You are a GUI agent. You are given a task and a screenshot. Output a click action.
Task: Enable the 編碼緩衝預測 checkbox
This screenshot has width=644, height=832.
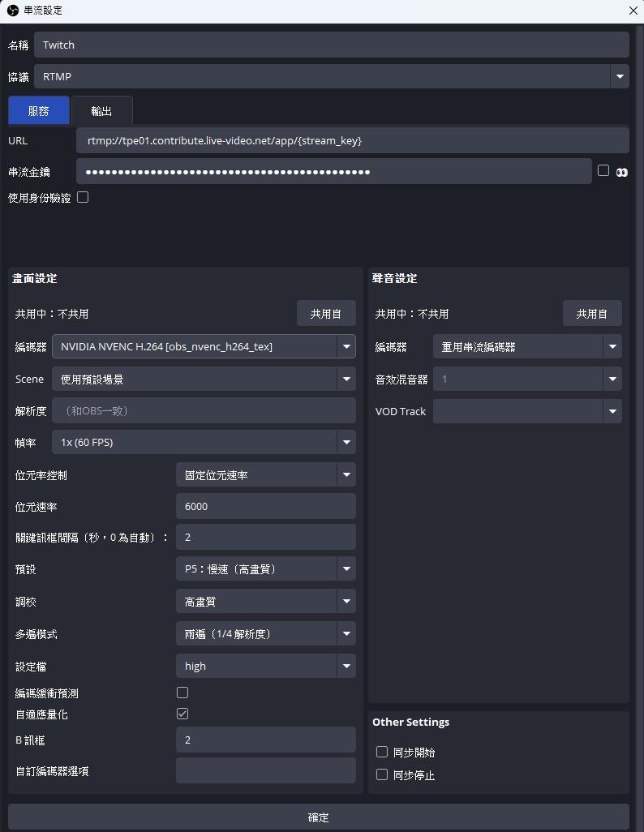(182, 693)
